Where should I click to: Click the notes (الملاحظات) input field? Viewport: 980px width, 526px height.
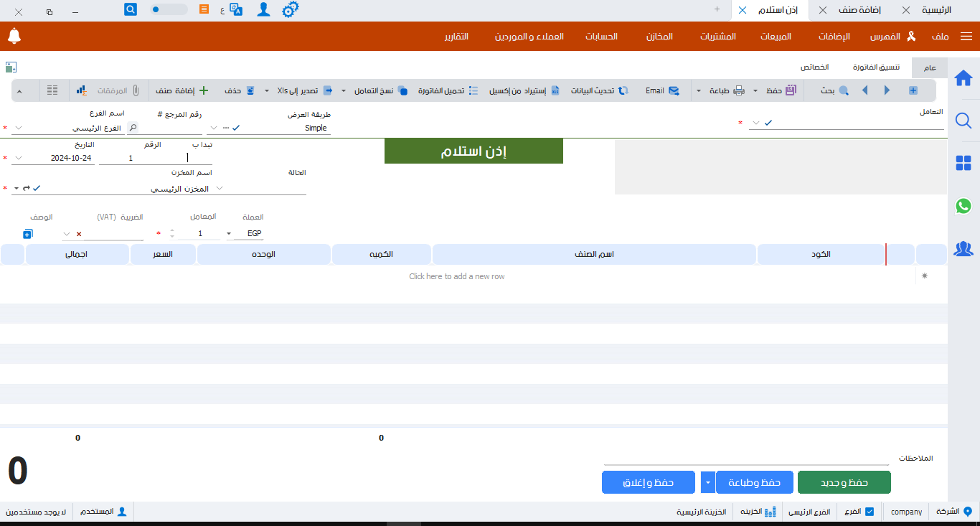tap(746, 459)
